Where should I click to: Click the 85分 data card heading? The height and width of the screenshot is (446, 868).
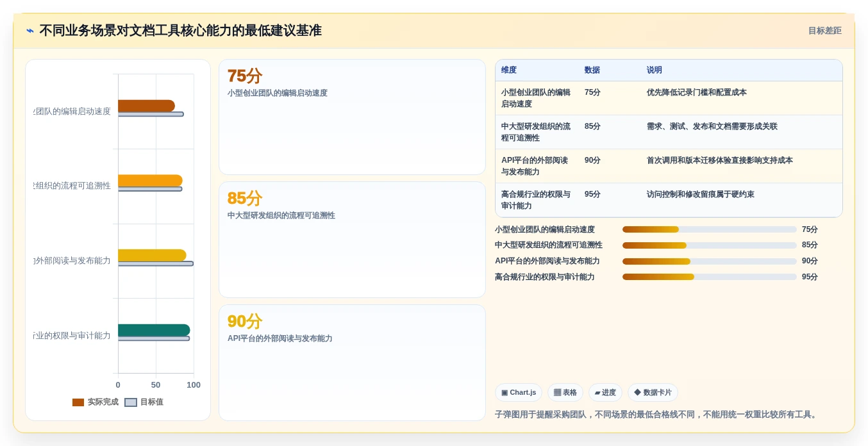[245, 199]
